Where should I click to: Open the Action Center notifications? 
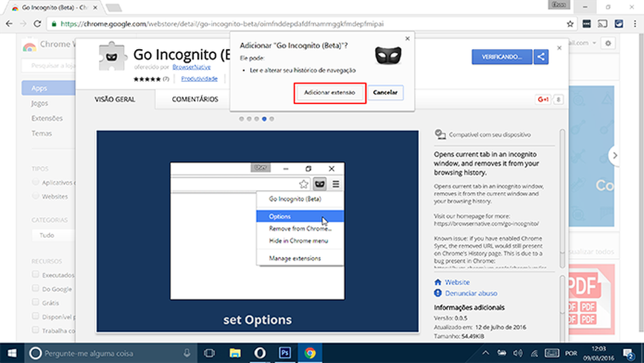pos(628,354)
